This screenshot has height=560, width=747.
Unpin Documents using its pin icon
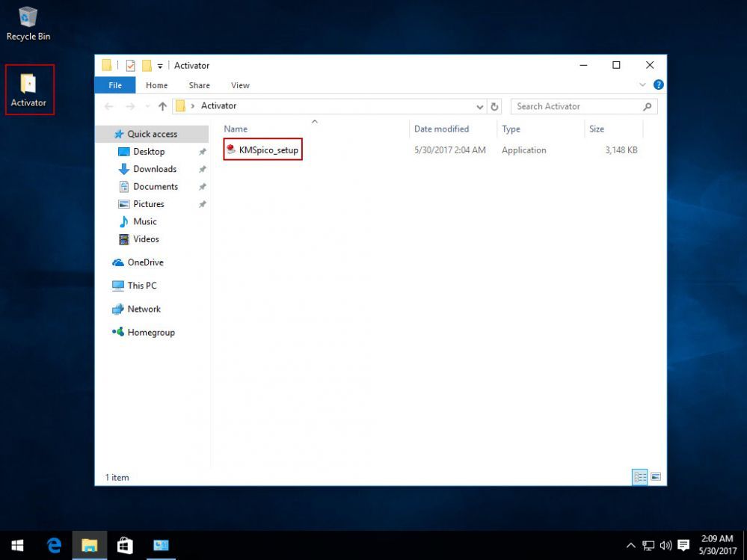point(202,187)
